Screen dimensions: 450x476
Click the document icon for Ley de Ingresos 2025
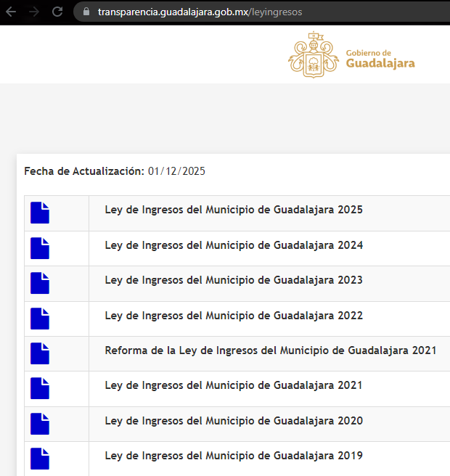click(x=40, y=213)
